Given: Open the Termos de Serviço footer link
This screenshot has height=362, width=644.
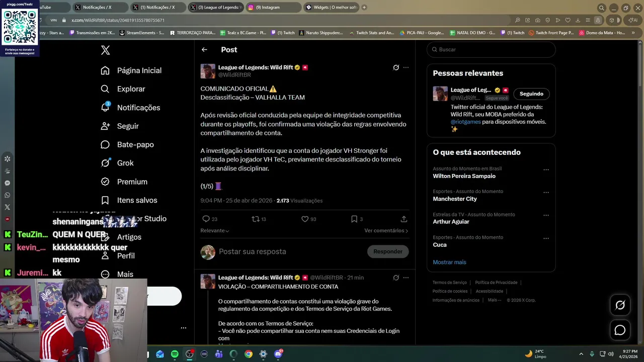Looking at the screenshot, I should (450, 283).
